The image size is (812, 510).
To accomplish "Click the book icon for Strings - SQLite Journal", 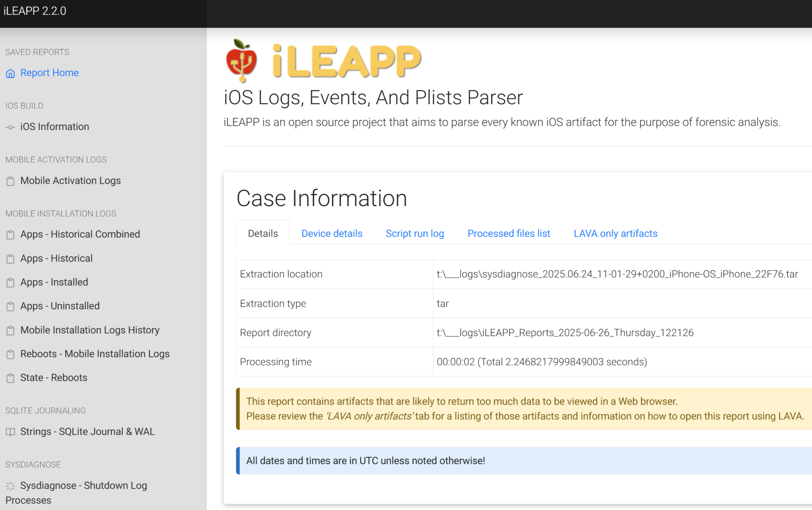I will (10, 432).
